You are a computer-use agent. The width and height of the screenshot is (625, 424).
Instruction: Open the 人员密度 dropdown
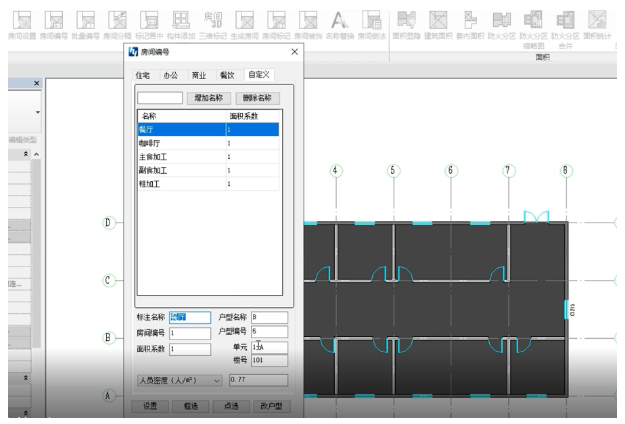[x=179, y=381]
